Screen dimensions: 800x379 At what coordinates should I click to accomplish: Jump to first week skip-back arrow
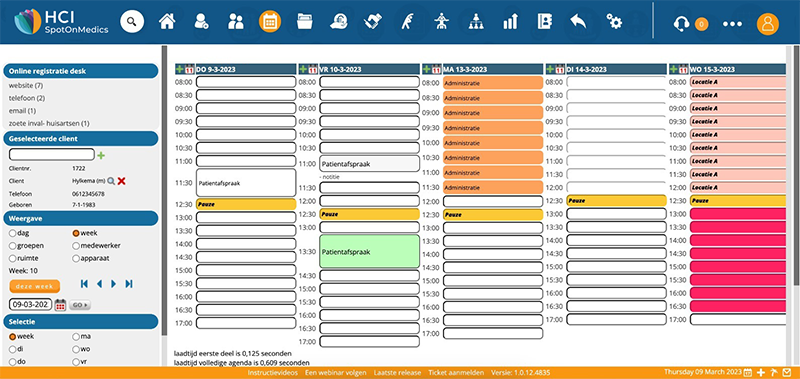[84, 284]
